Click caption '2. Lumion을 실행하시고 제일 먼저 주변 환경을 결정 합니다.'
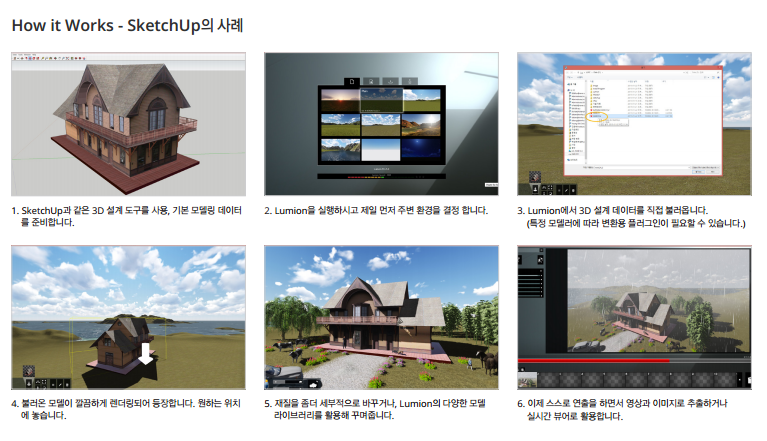This screenshot has height=441, width=767. tap(376, 210)
